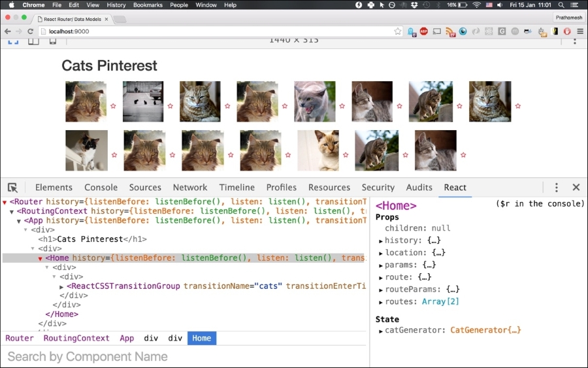The width and height of the screenshot is (588, 368).
Task: Select the h1 Cats Pinterest element row
Action: [x=92, y=239]
